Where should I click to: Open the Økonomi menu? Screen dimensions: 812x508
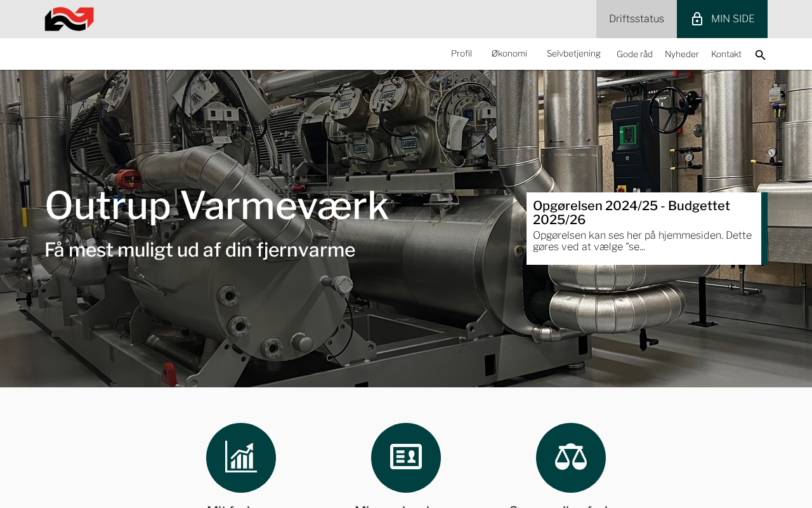coord(509,53)
